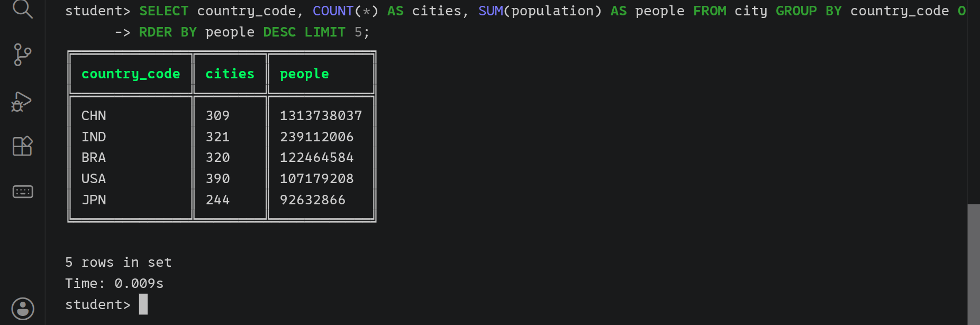
Task: Click the people column header
Action: (x=304, y=74)
